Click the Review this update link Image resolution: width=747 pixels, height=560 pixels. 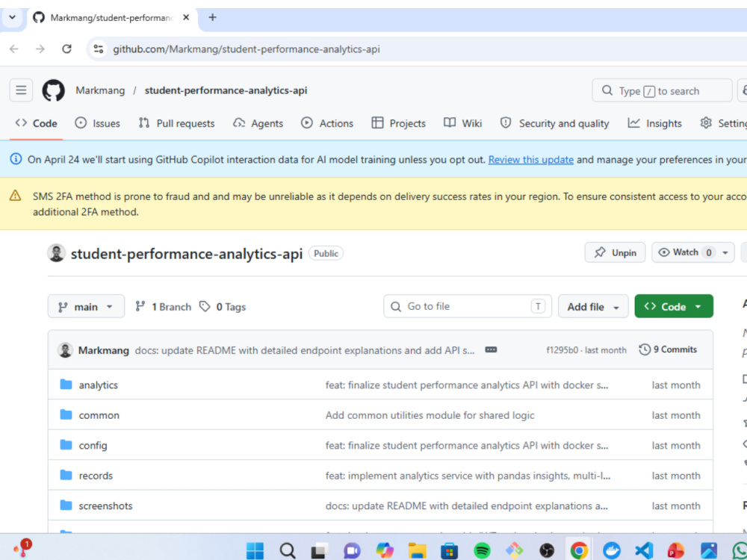(x=530, y=160)
